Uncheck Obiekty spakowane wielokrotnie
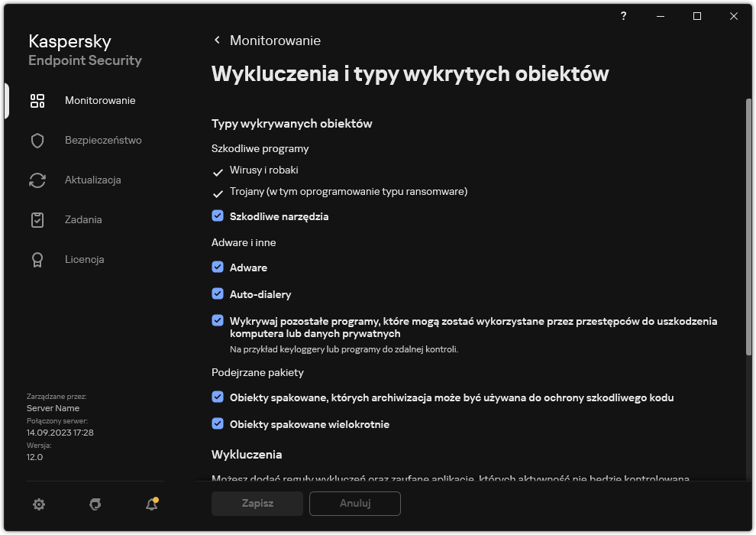Screen dimensions: 756x535 tap(218, 424)
